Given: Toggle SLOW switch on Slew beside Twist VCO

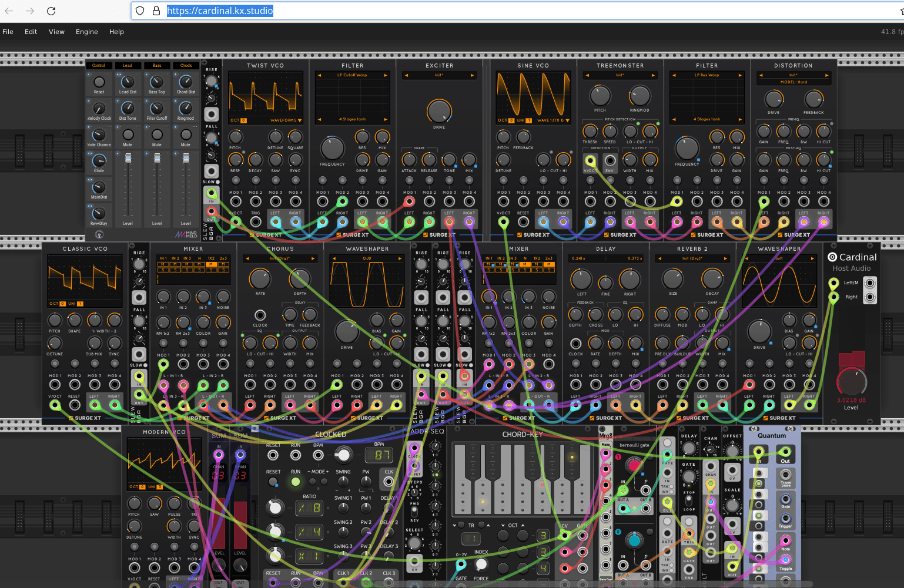Looking at the screenshot, I should click(x=217, y=182).
